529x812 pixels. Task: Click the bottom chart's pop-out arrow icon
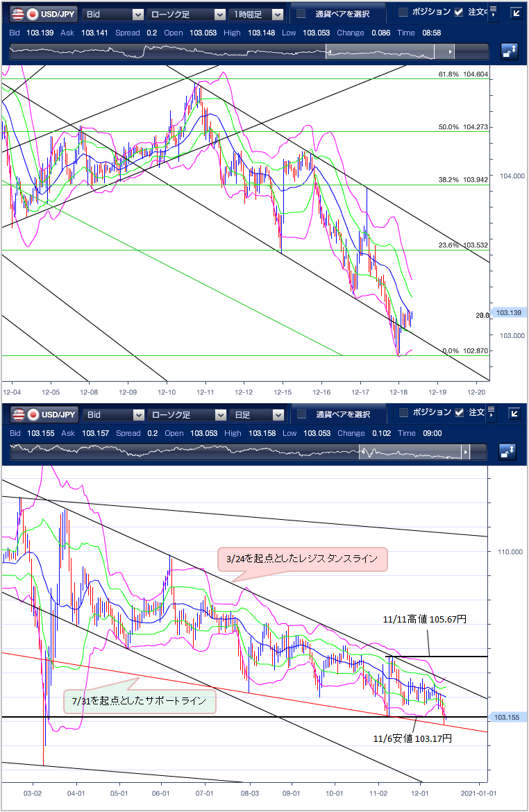click(x=515, y=414)
